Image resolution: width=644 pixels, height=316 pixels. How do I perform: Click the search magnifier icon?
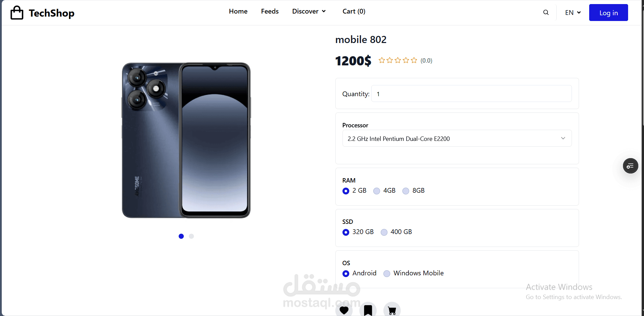[546, 13]
